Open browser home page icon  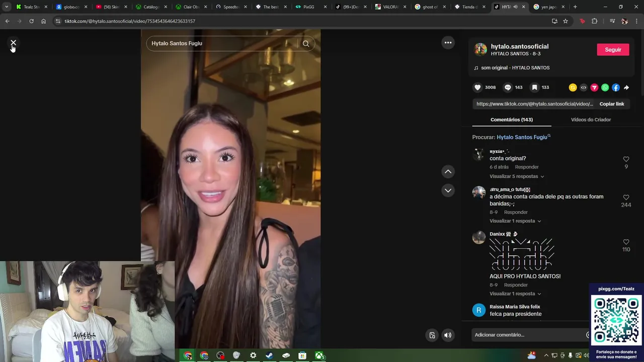click(x=43, y=21)
